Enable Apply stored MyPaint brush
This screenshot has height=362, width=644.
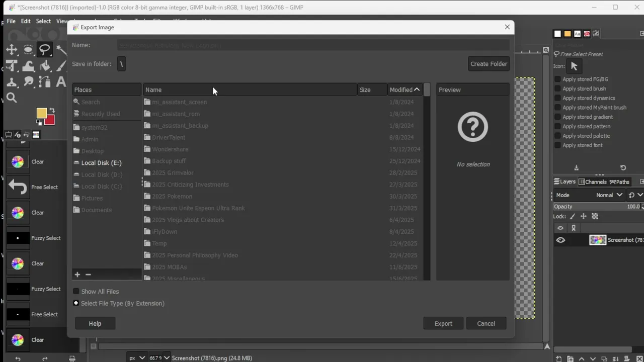coord(557,108)
